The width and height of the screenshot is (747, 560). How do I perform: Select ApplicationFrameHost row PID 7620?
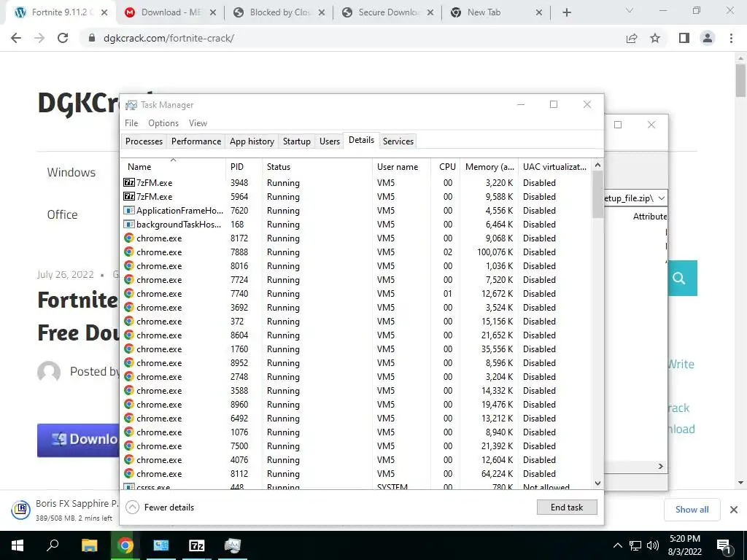(x=355, y=211)
